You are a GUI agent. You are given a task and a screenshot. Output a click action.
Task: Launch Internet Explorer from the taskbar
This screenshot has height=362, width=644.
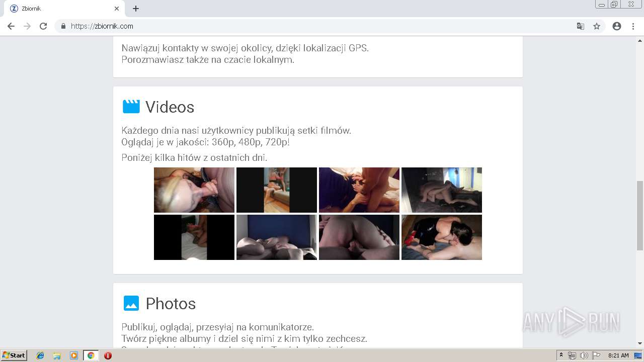pos(40,355)
